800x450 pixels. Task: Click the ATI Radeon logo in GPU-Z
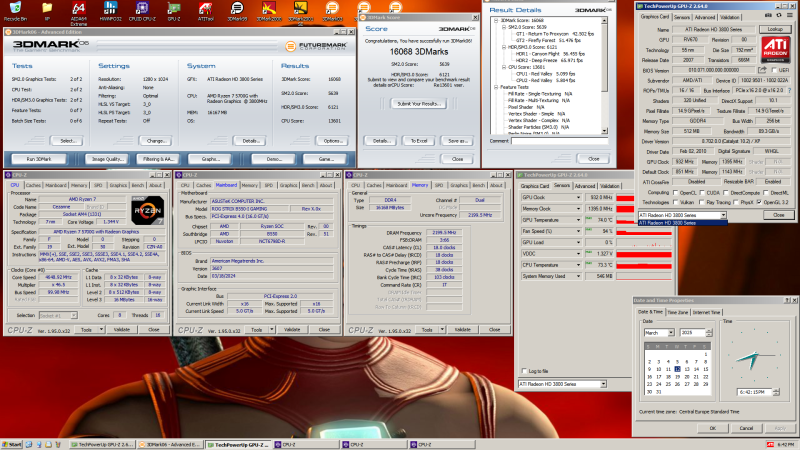[x=776, y=50]
